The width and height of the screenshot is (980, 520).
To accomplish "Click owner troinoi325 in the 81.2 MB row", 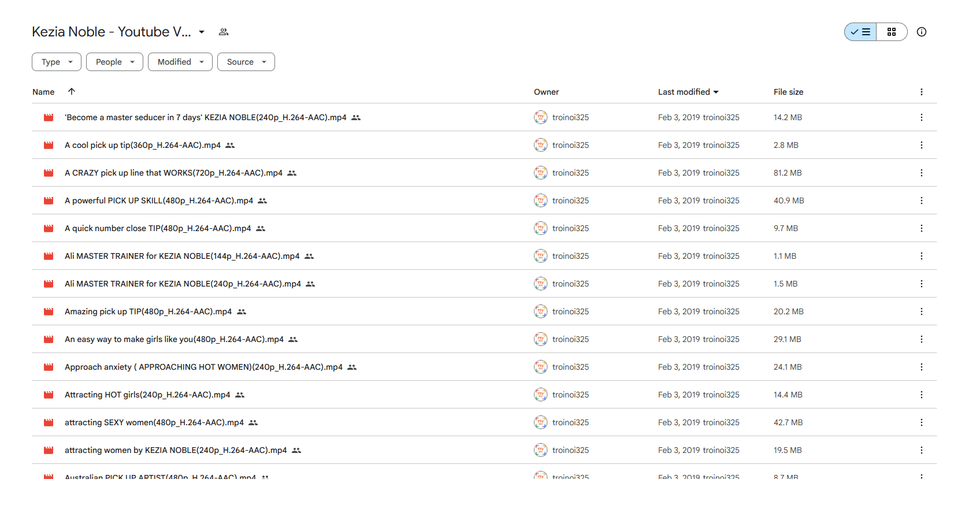I will pos(570,173).
